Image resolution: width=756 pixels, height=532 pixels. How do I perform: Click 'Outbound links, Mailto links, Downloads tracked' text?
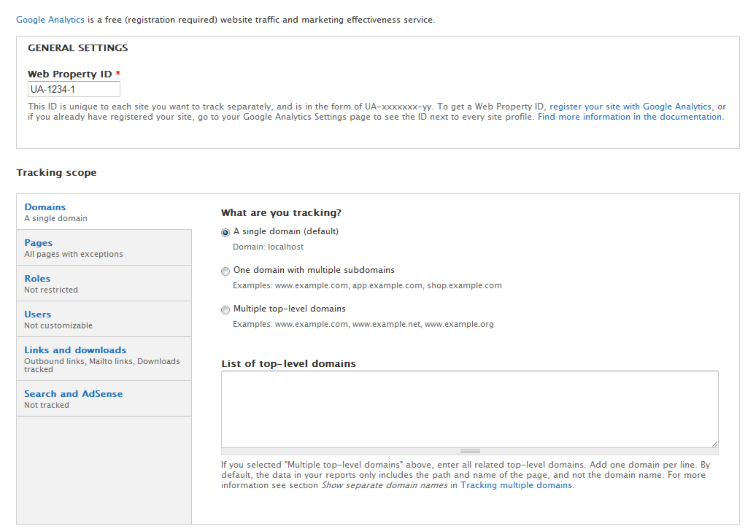tap(102, 365)
